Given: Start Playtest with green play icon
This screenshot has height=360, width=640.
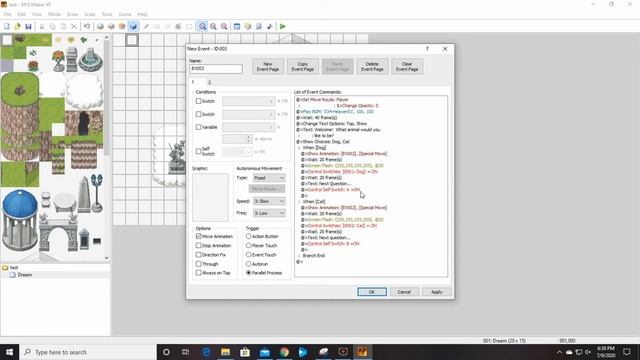Looking at the screenshot, I should (282, 27).
